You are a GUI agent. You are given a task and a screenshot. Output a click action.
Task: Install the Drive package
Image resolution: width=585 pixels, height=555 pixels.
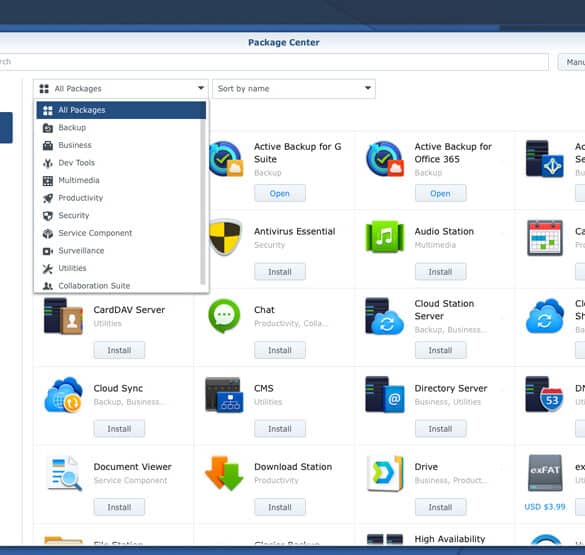tap(440, 507)
